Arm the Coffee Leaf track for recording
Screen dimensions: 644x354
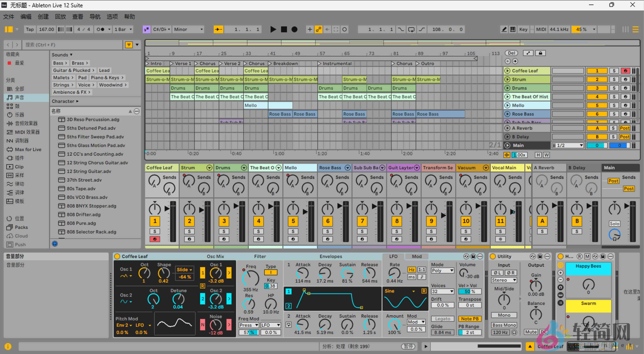coord(626,71)
